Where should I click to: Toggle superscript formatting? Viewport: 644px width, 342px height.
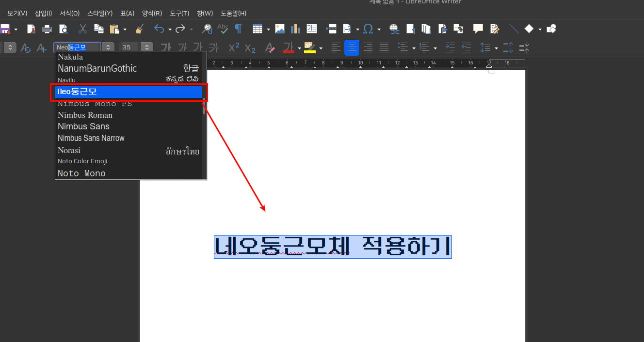point(234,47)
